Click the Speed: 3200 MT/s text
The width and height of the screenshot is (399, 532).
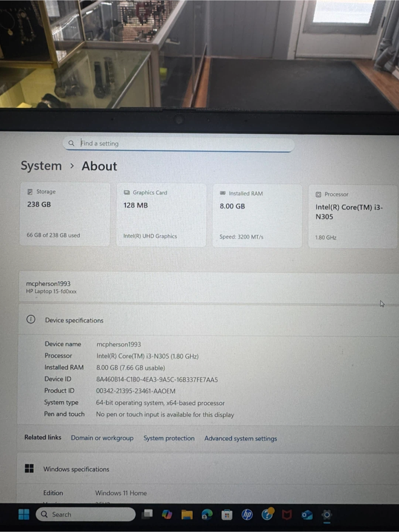(241, 237)
